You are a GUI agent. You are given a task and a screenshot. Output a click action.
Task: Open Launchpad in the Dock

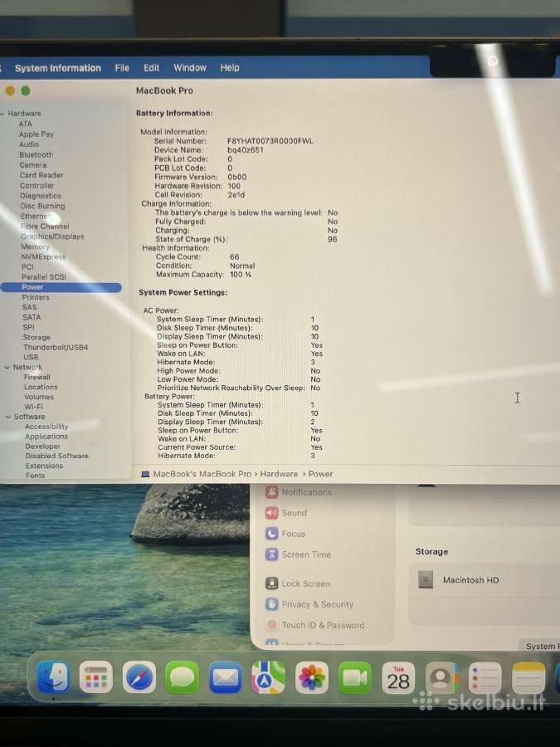click(95, 676)
